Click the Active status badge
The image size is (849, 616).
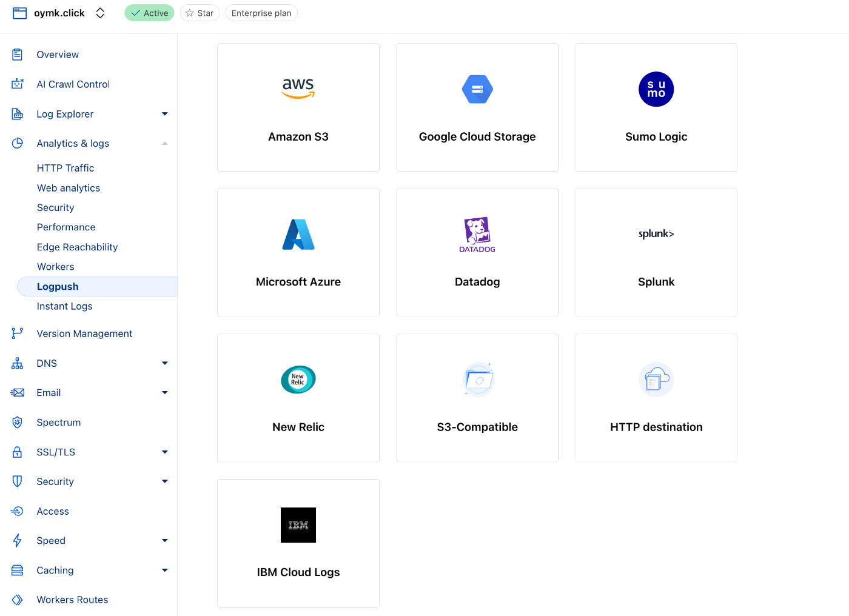149,13
